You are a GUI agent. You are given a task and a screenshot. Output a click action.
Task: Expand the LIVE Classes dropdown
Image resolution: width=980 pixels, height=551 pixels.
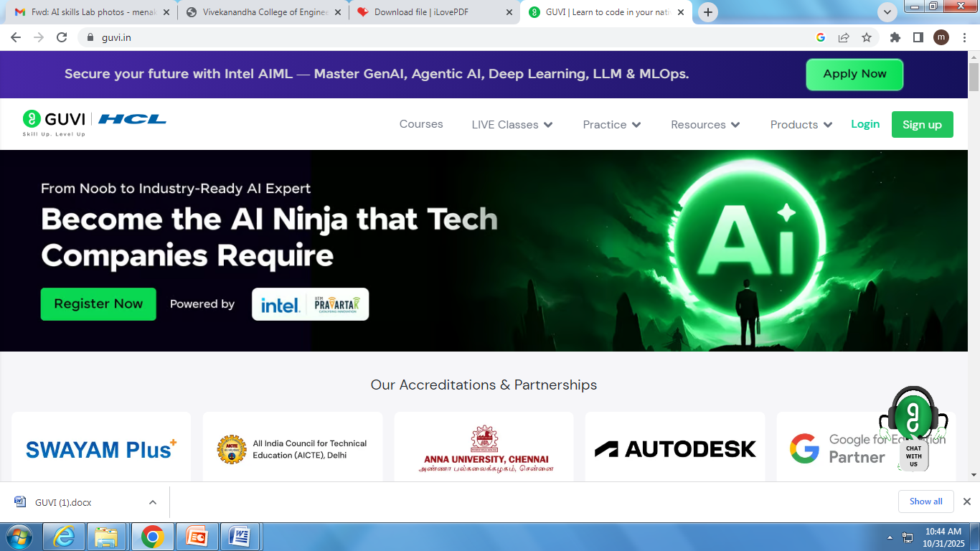point(512,125)
